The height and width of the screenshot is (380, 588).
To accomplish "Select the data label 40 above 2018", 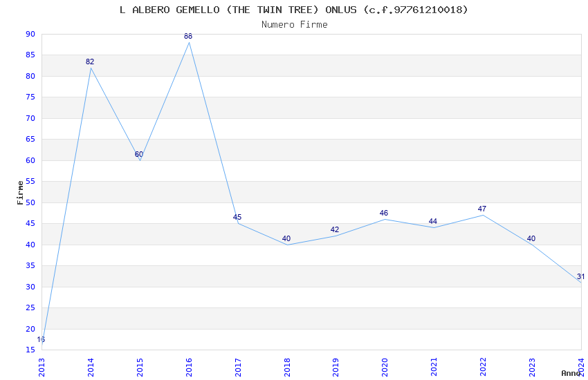I will pyautogui.click(x=286, y=238).
